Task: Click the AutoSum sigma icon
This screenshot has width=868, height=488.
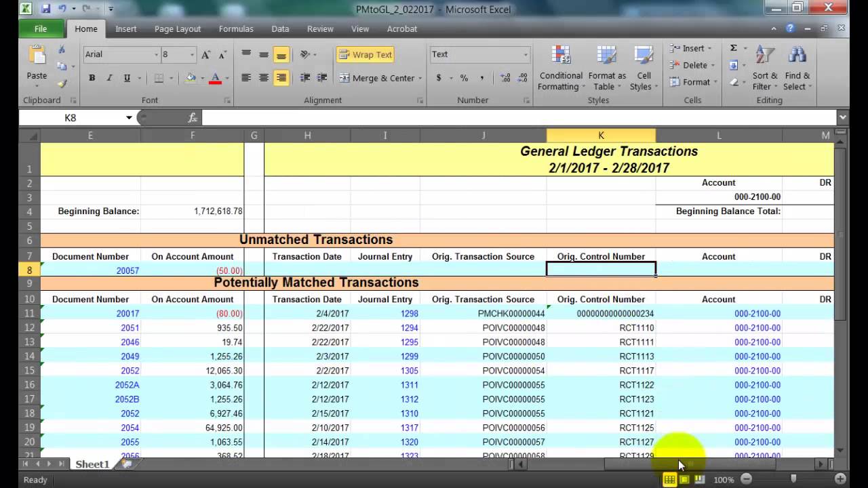Action: 734,48
